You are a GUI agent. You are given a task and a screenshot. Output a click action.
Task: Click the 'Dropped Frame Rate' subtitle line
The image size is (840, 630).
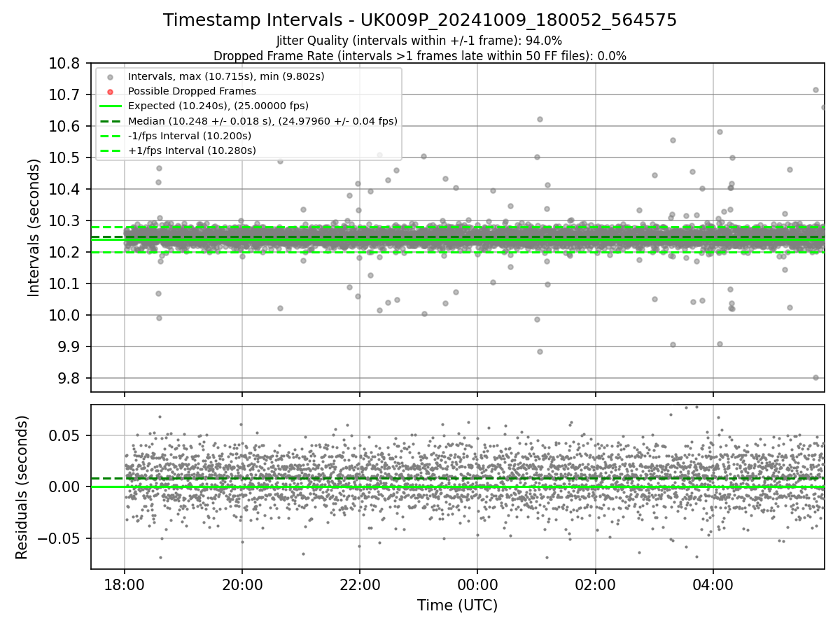point(420,56)
